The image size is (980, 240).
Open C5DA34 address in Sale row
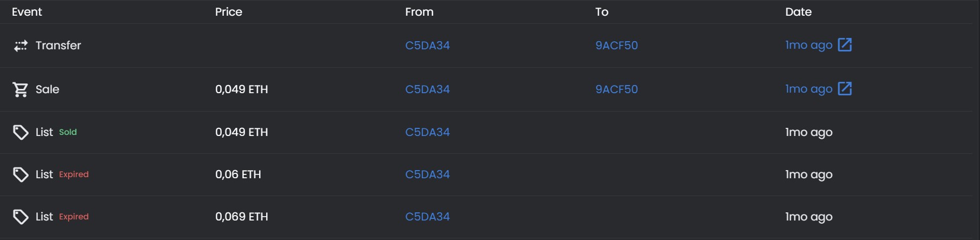(x=427, y=89)
